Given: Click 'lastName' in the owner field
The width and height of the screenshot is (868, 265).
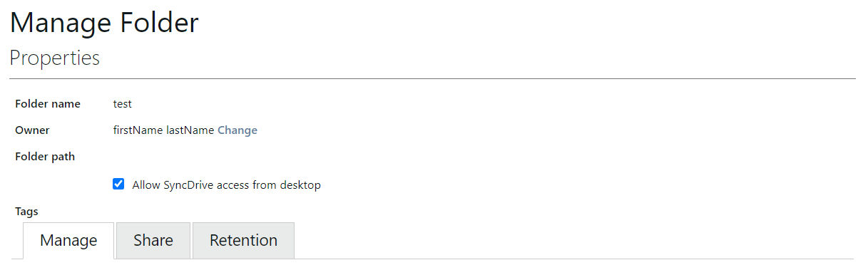Looking at the screenshot, I should click(x=190, y=130).
